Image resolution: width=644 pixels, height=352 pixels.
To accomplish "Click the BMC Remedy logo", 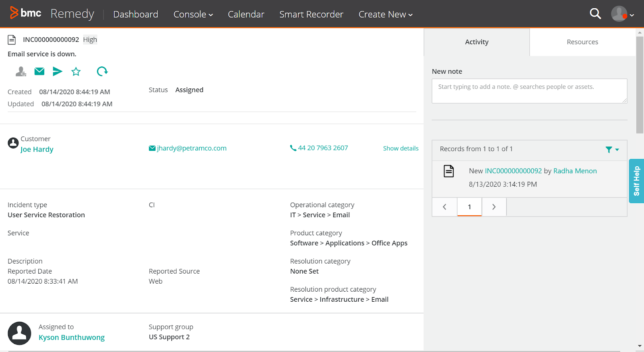I will [52, 14].
